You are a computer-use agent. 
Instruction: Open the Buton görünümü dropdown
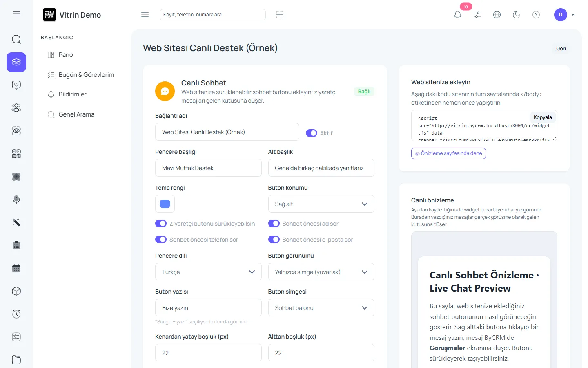click(x=321, y=272)
